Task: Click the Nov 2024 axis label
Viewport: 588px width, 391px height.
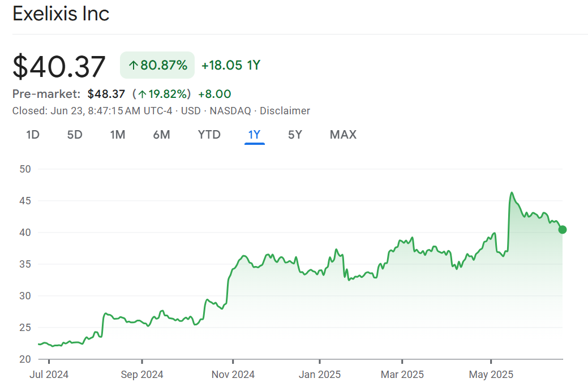Action: tap(233, 375)
